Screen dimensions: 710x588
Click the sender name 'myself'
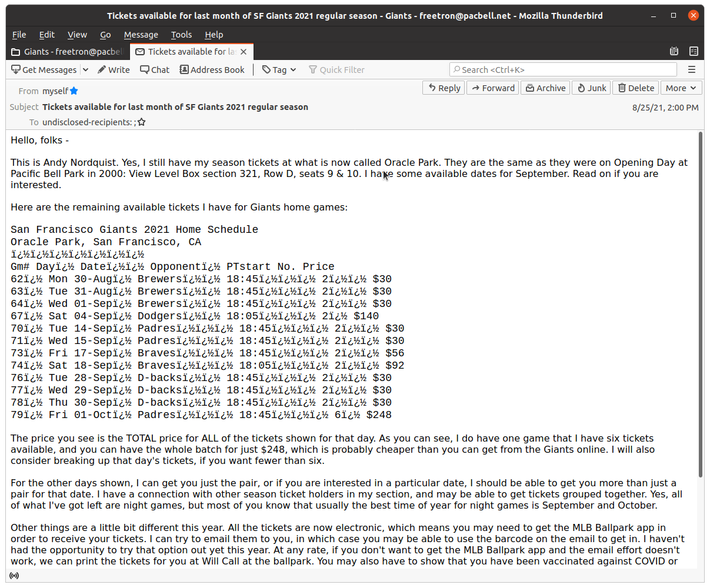[55, 91]
